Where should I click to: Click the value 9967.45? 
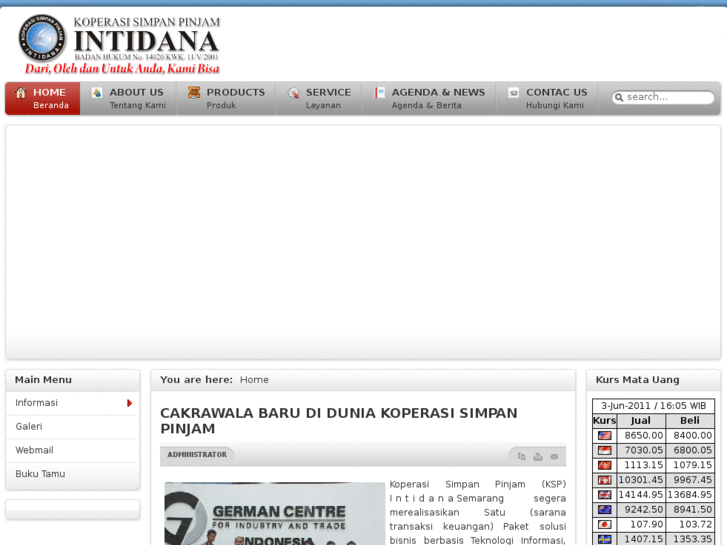[x=693, y=480]
